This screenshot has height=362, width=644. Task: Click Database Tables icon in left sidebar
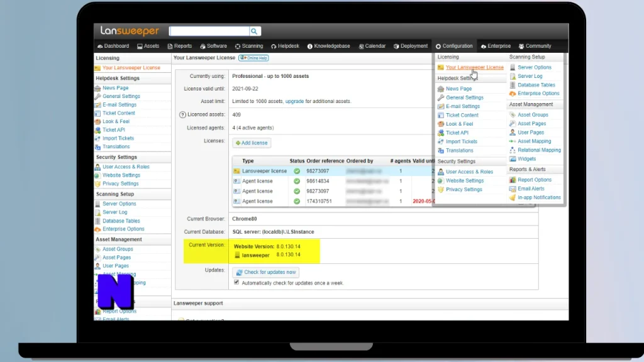tap(97, 221)
